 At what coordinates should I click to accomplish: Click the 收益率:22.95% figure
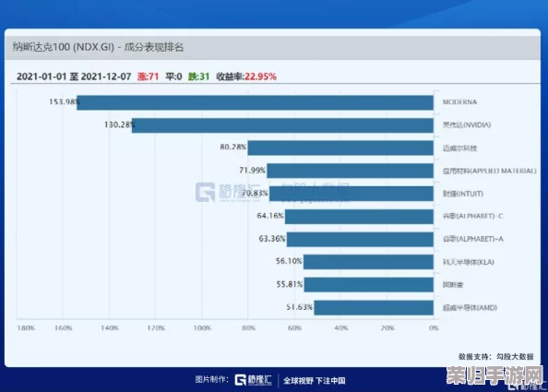click(x=246, y=77)
